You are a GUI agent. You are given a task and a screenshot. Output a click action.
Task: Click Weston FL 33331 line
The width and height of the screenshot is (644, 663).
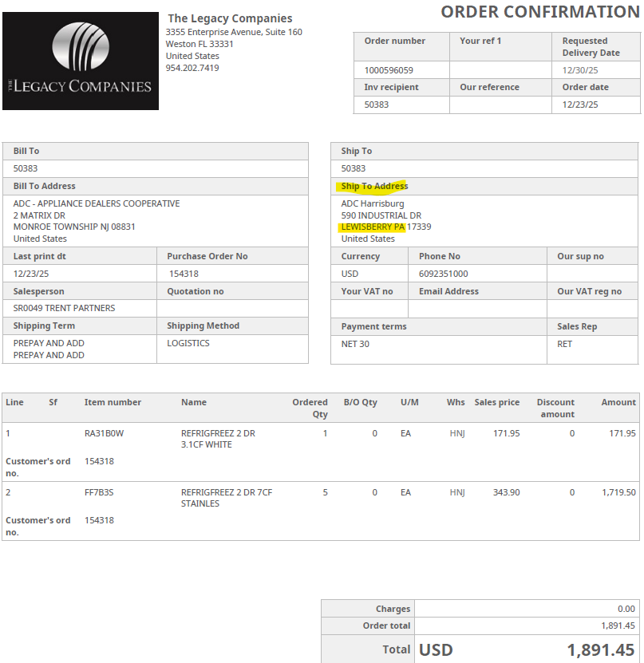200,44
